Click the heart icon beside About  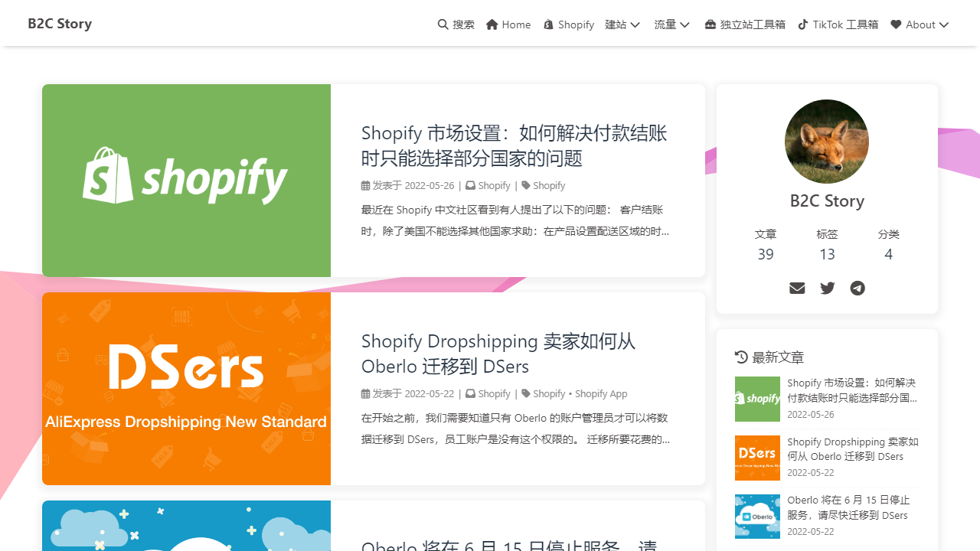coord(896,24)
